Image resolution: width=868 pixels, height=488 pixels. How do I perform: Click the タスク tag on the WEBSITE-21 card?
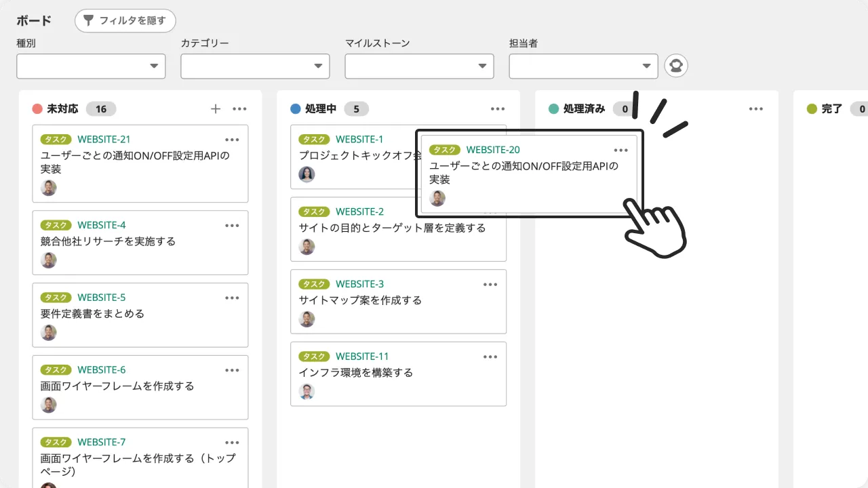(56, 140)
